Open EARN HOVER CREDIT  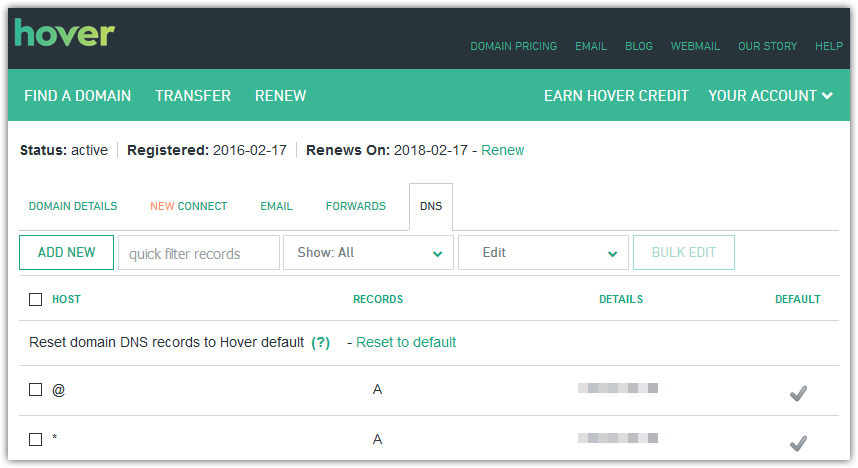tap(616, 96)
